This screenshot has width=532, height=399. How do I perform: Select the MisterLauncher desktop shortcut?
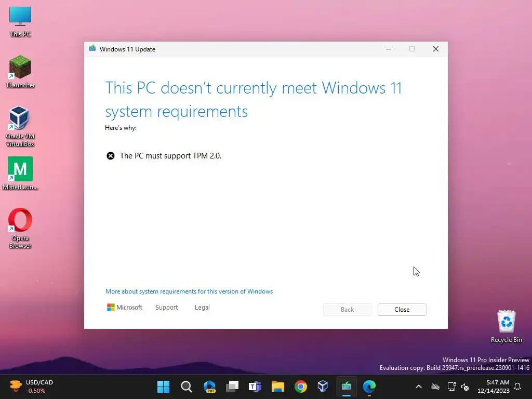pyautogui.click(x=20, y=174)
